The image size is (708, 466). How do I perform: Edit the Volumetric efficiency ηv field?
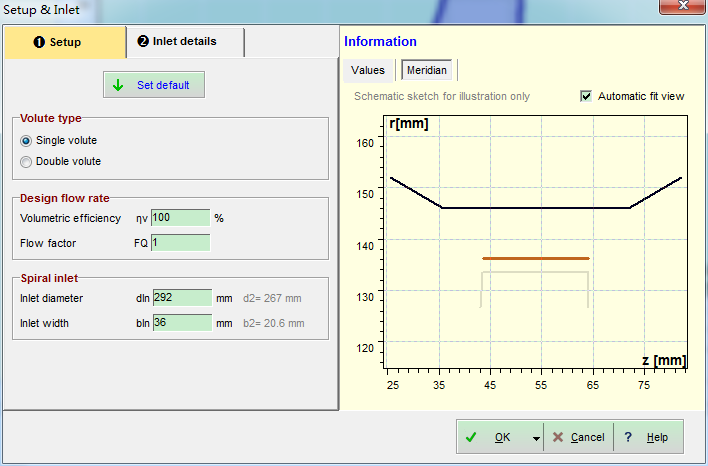tap(181, 218)
